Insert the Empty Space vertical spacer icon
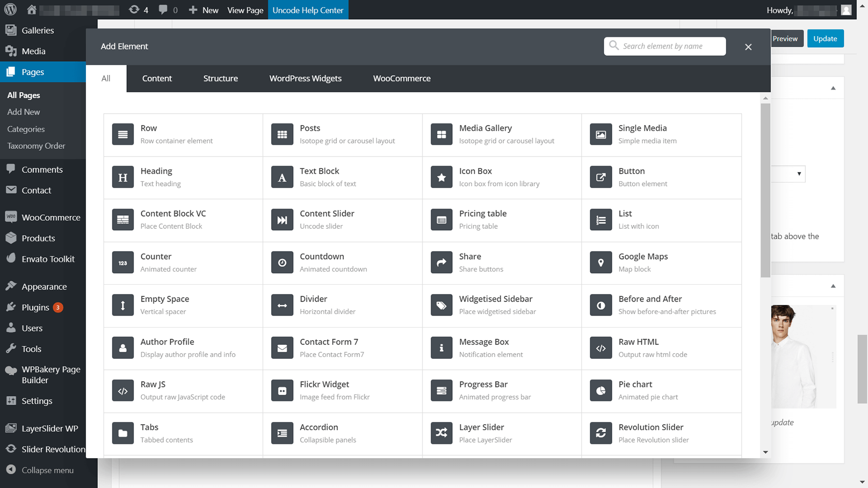868x488 pixels. coord(122,305)
